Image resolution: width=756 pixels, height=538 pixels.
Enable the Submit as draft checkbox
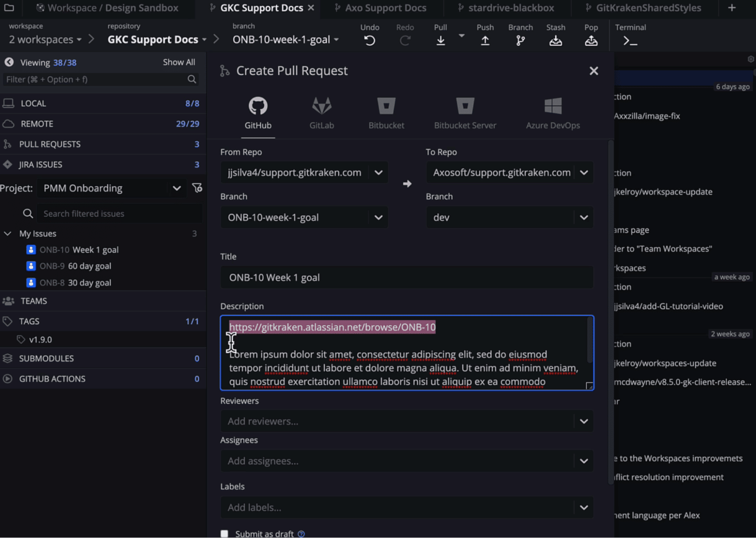pos(224,533)
